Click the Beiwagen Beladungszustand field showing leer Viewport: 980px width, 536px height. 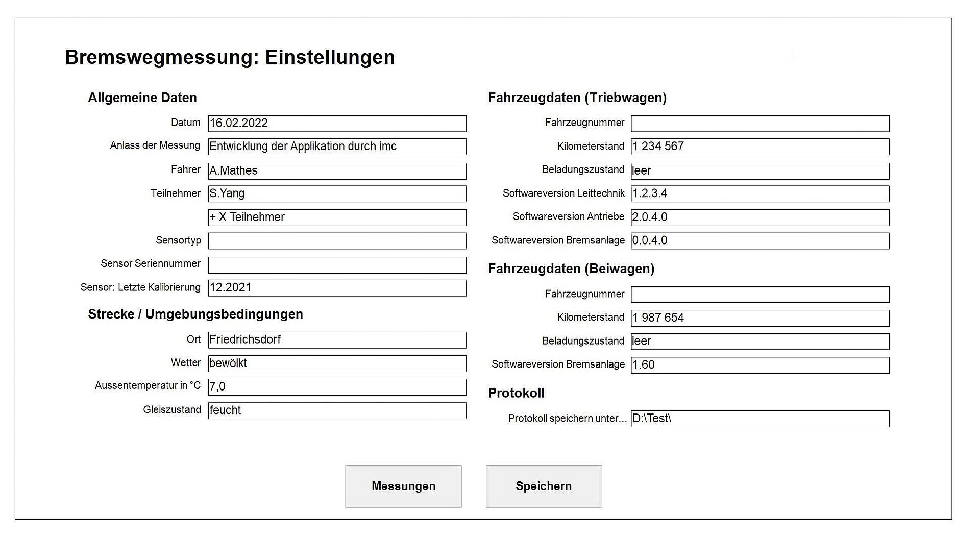(x=760, y=341)
